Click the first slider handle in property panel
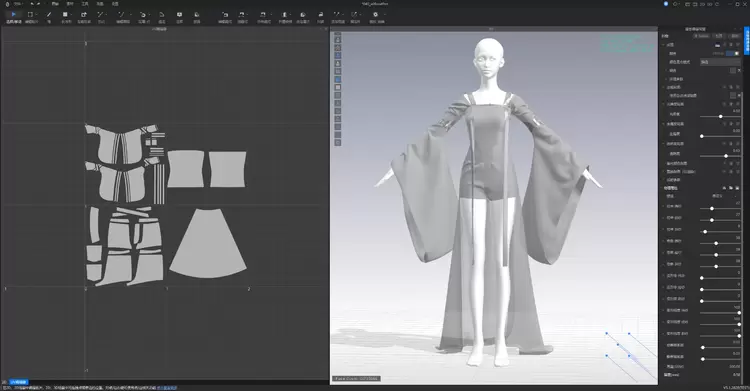Image resolution: width=750 pixels, height=391 pixels. tap(720, 116)
